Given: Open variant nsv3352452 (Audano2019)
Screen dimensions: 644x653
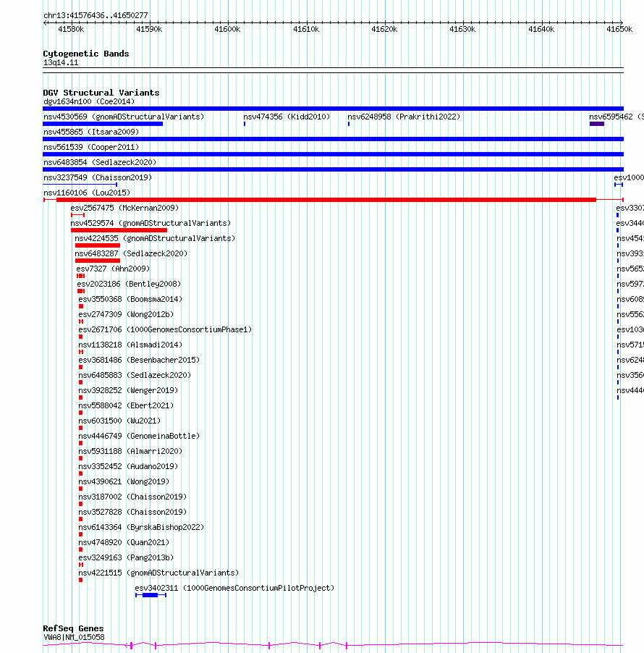Looking at the screenshot, I should pyautogui.click(x=128, y=466).
